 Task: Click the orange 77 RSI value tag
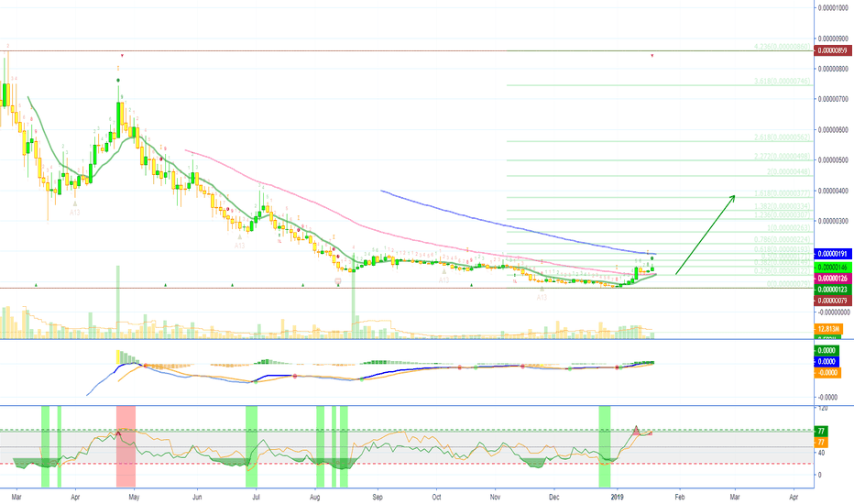821,442
